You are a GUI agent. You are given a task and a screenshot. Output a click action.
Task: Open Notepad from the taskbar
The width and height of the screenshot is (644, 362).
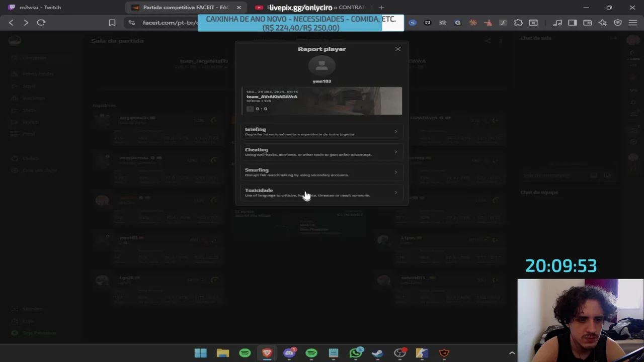(x=334, y=353)
